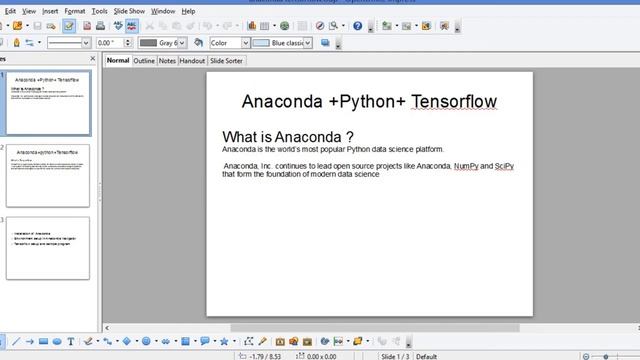This screenshot has height=360, width=640.
Task: Toggle the Shadow icon beside Blue classic
Action: point(325,43)
